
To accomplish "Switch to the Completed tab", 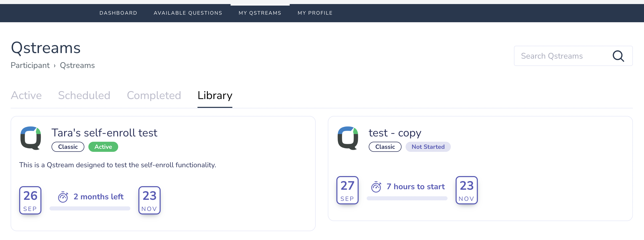I will [154, 95].
